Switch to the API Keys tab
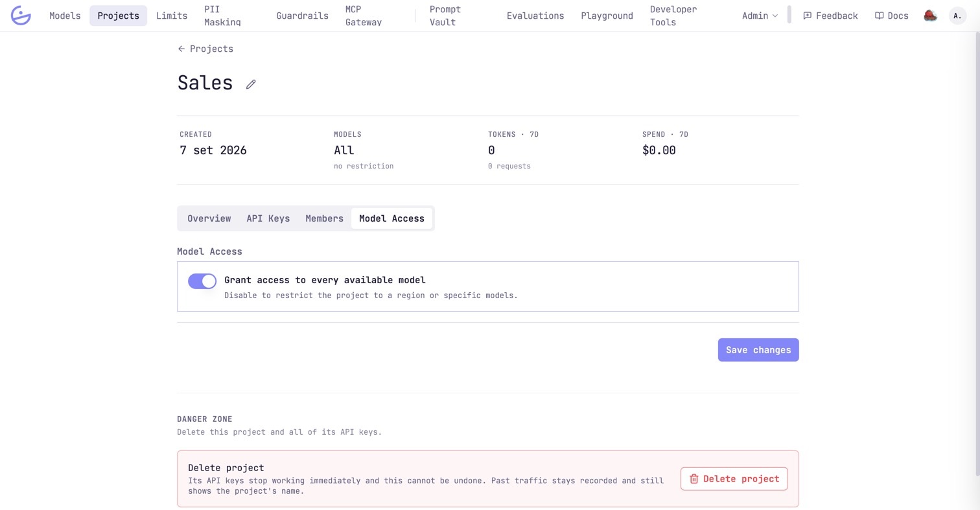Viewport: 980px width, 510px height. pyautogui.click(x=268, y=218)
